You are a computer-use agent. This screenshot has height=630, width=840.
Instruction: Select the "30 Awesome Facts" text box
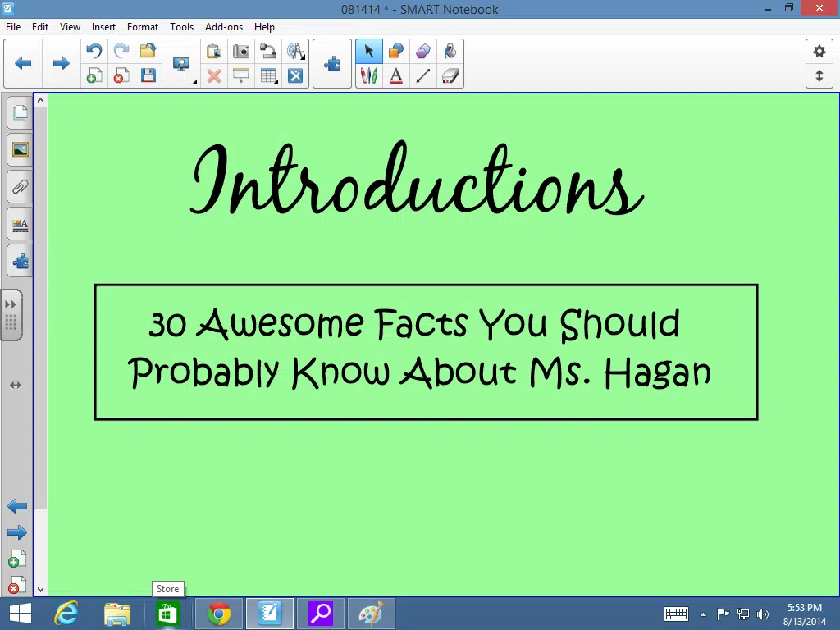(x=426, y=351)
